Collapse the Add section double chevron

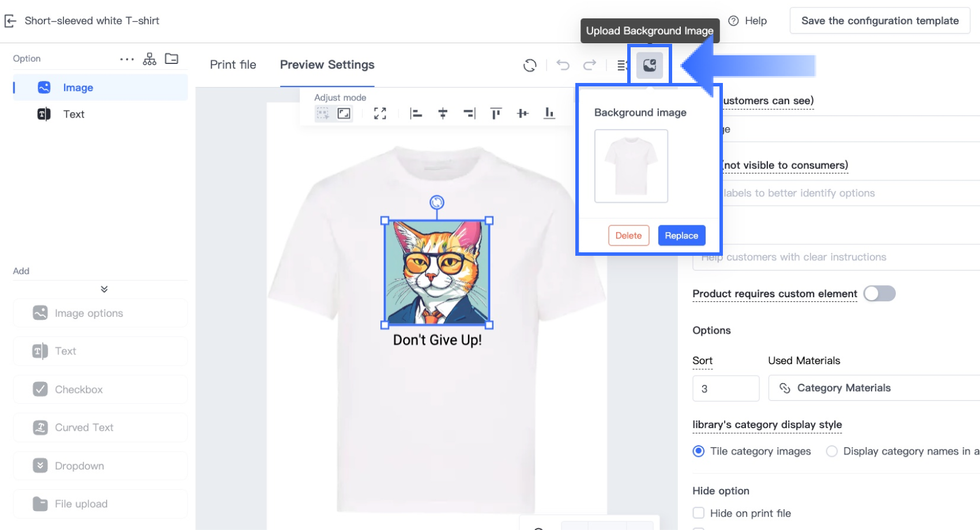(104, 289)
